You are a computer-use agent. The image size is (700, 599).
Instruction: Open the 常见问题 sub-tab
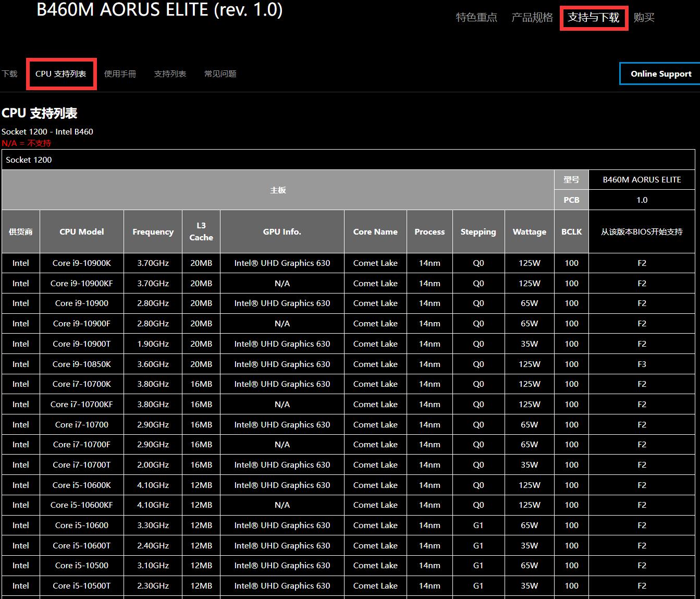pos(220,74)
